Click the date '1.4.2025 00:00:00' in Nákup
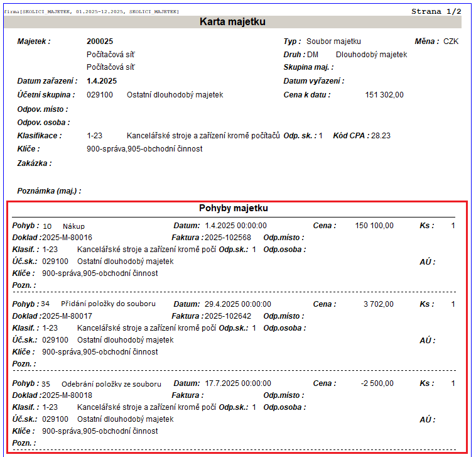The image size is (476, 457). coord(236,226)
